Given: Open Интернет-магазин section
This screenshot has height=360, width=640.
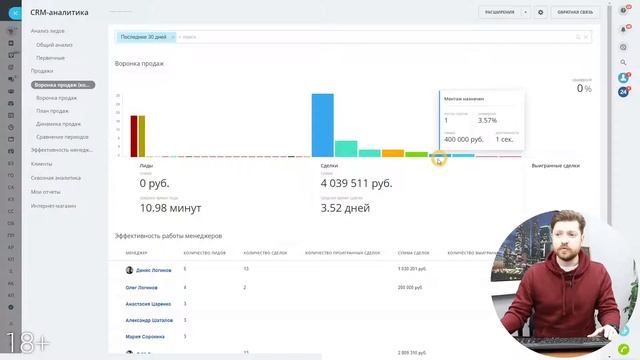Looking at the screenshot, I should 53,206.
